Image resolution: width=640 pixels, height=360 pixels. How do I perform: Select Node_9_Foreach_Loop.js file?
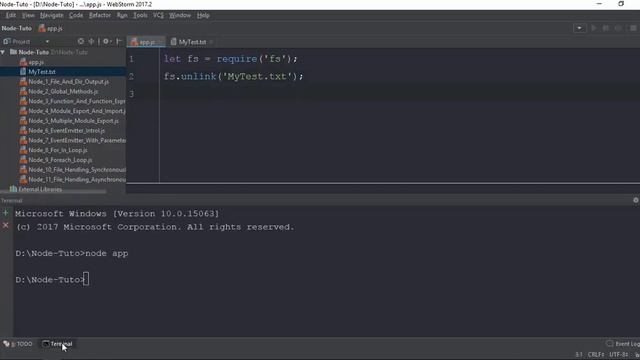click(x=60, y=160)
